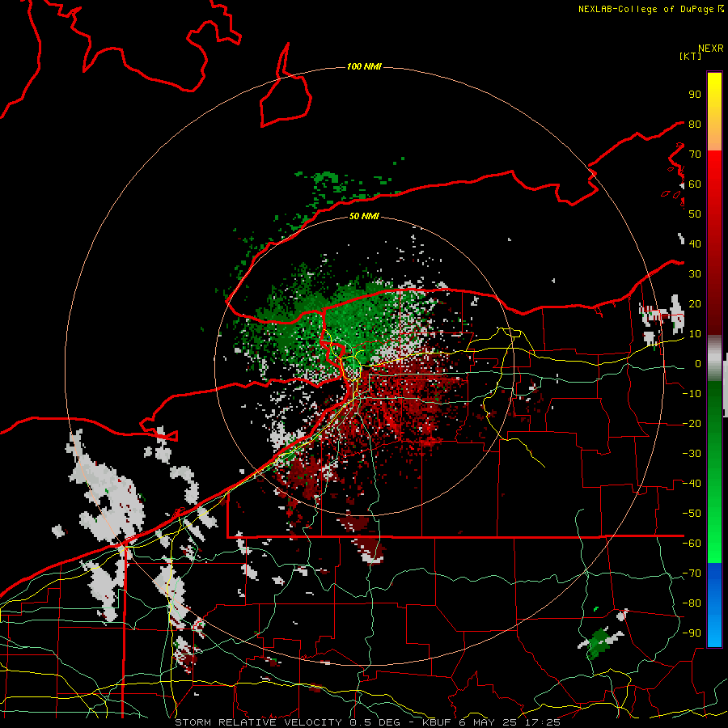Click the yellow top segment of the color bar
This screenshot has height=728, width=728.
pos(714,112)
